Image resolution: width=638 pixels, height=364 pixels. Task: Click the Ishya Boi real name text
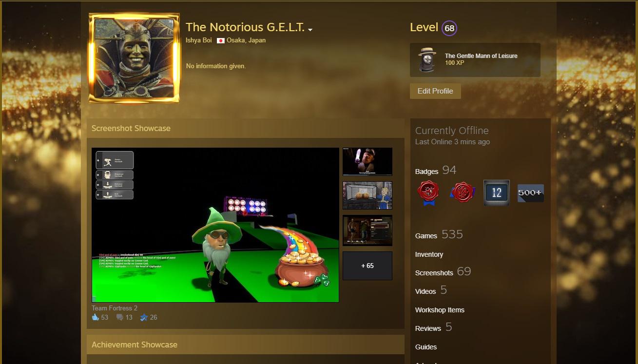point(199,40)
